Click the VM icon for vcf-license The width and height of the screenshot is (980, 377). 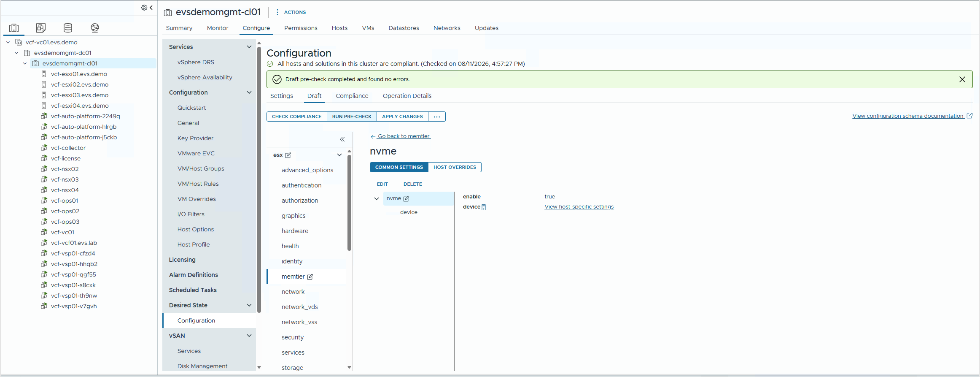click(x=44, y=158)
